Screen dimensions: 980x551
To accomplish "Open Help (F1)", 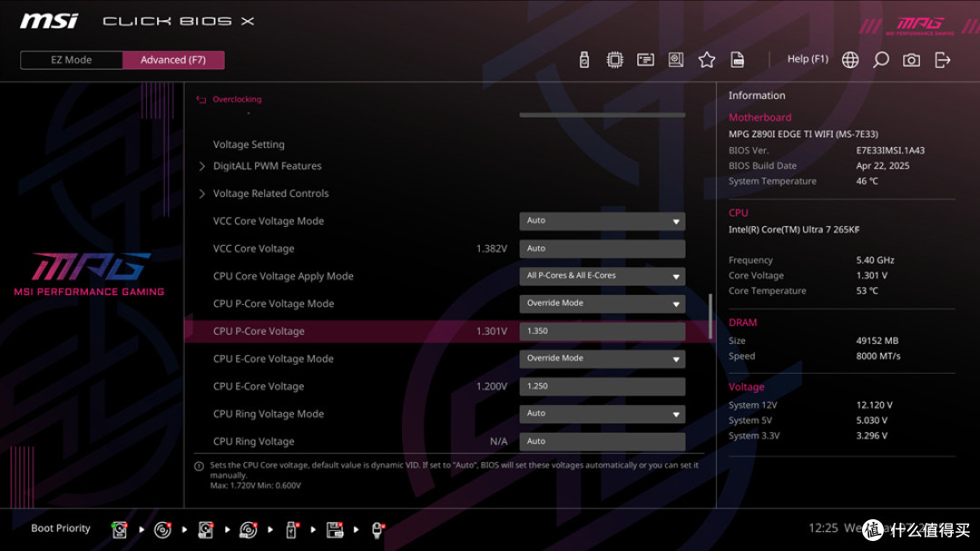I will pyautogui.click(x=808, y=59).
